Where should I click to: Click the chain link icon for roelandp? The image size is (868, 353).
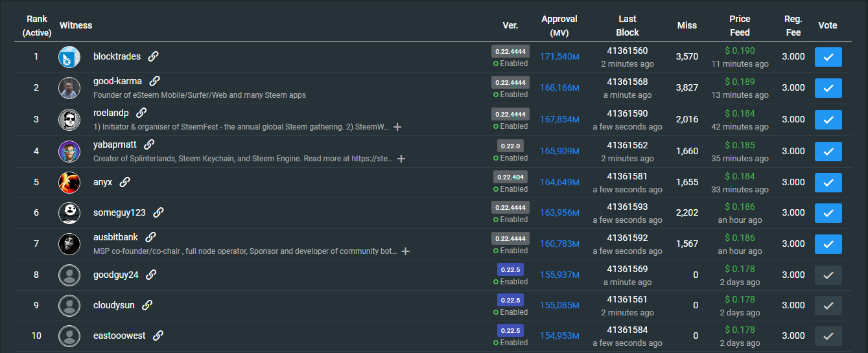pos(141,113)
